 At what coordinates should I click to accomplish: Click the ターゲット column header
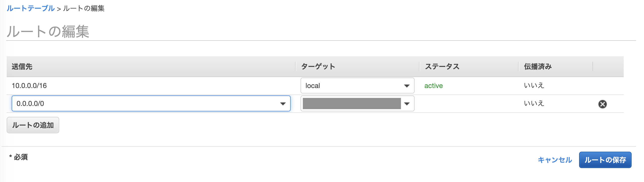click(318, 67)
